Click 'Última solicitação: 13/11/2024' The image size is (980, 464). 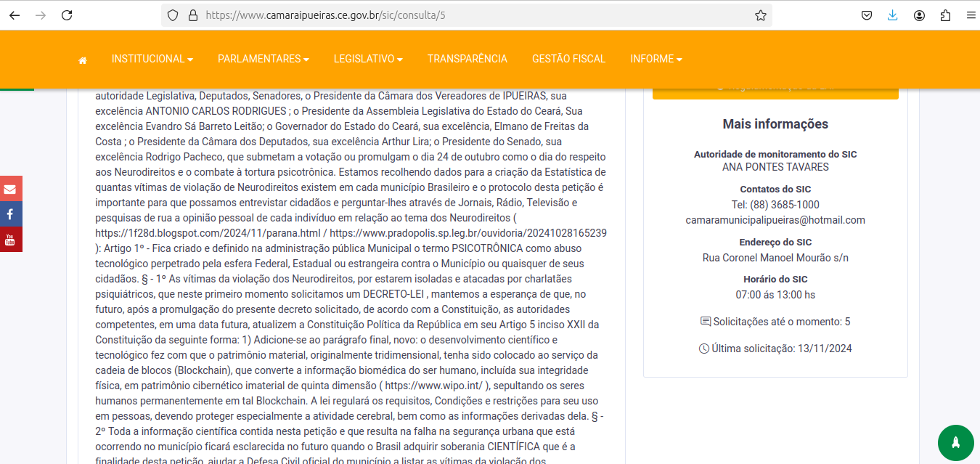coord(782,349)
